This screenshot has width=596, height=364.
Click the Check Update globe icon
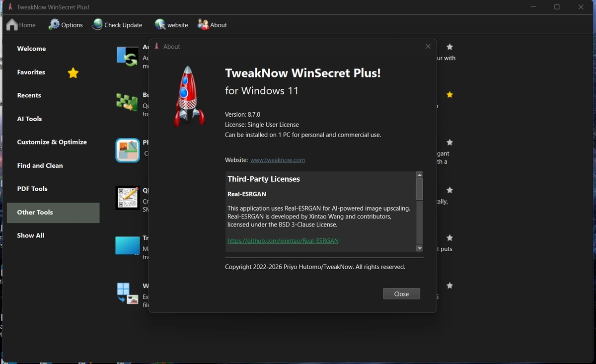pos(97,25)
